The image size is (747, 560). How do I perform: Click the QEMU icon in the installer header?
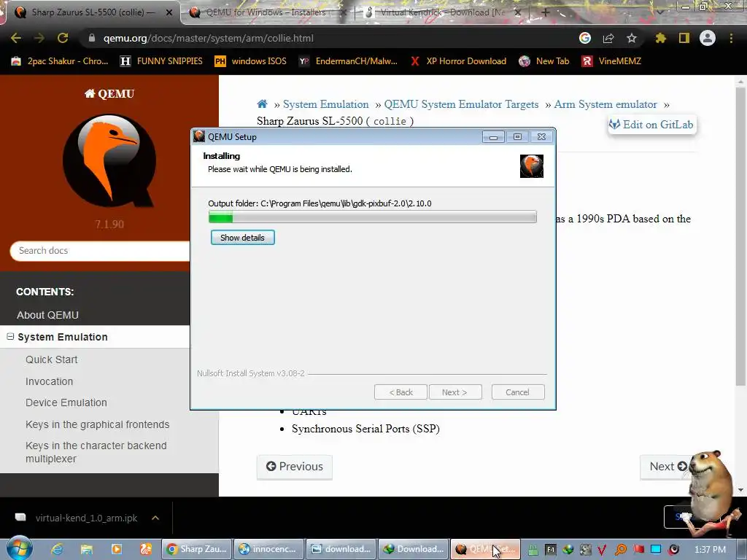click(x=532, y=166)
